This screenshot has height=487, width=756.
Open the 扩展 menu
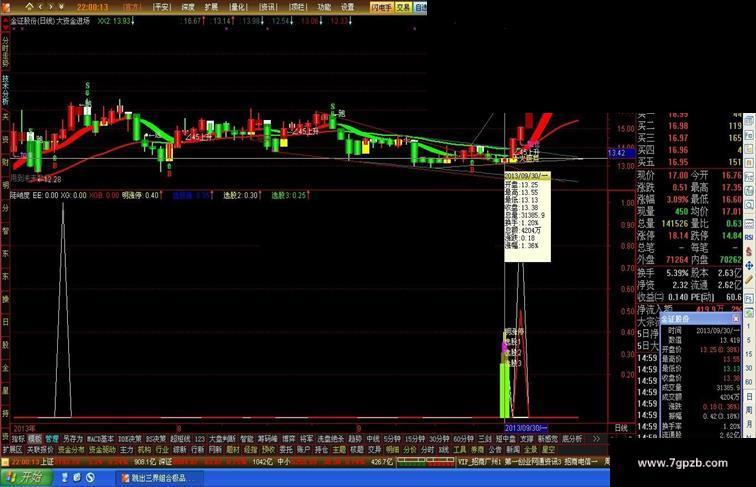coord(211,7)
